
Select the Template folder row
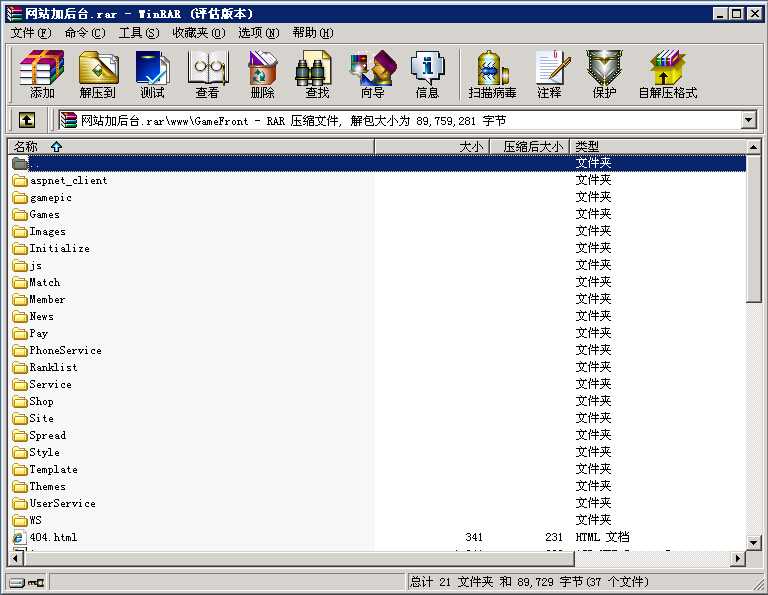(377, 469)
